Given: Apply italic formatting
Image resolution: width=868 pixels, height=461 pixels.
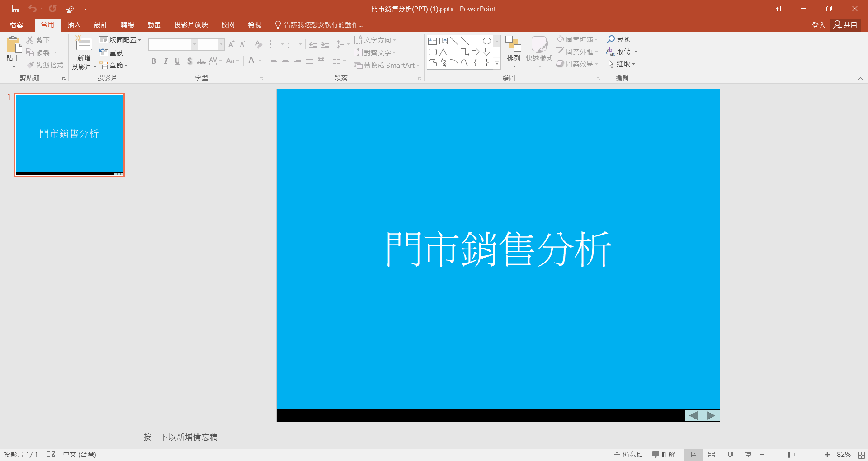Looking at the screenshot, I should tap(165, 61).
